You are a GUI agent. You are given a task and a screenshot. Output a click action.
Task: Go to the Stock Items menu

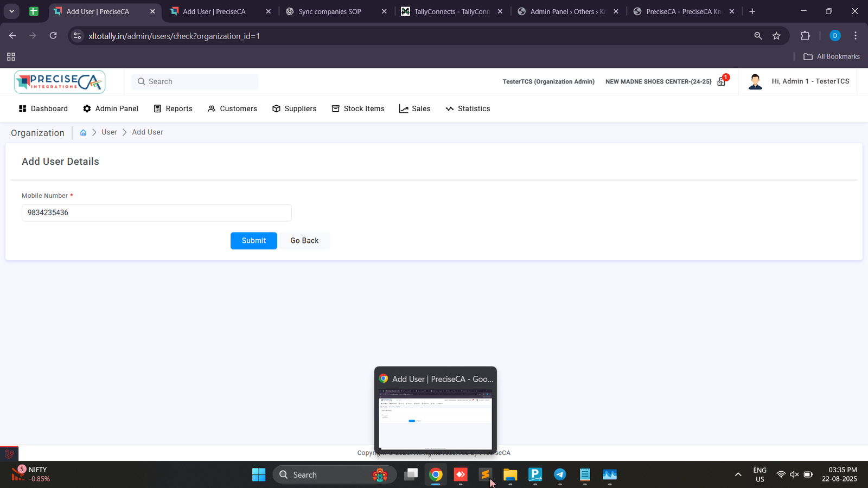(358, 108)
